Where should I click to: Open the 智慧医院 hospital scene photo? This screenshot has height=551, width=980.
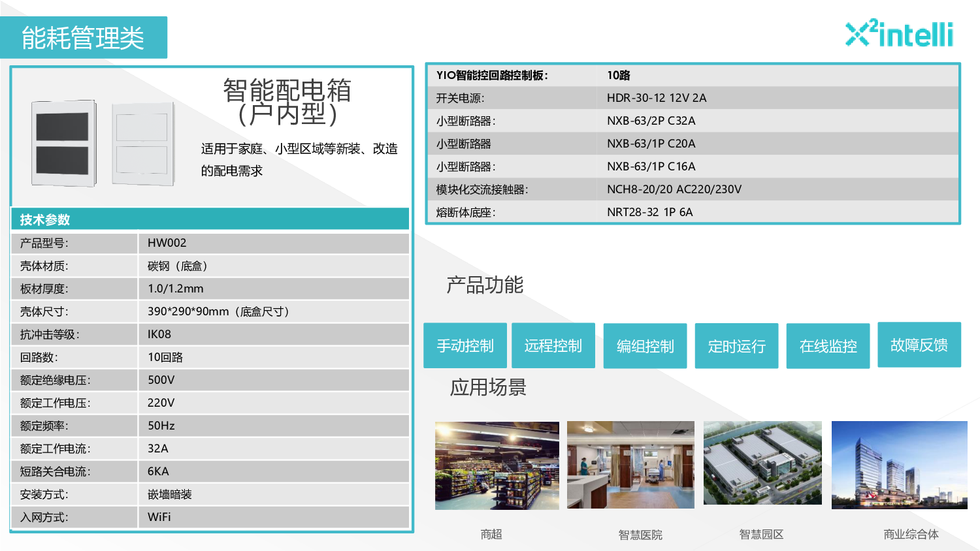pyautogui.click(x=630, y=465)
